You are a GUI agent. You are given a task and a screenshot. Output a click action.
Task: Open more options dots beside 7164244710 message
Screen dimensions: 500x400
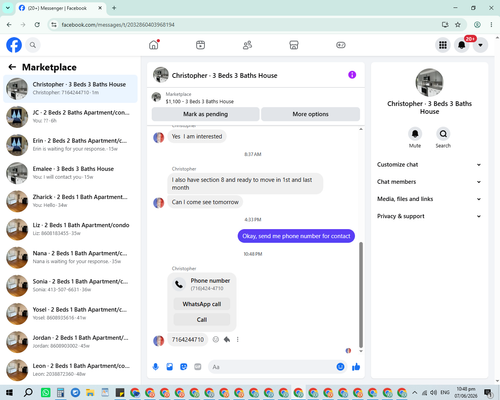pyautogui.click(x=238, y=340)
